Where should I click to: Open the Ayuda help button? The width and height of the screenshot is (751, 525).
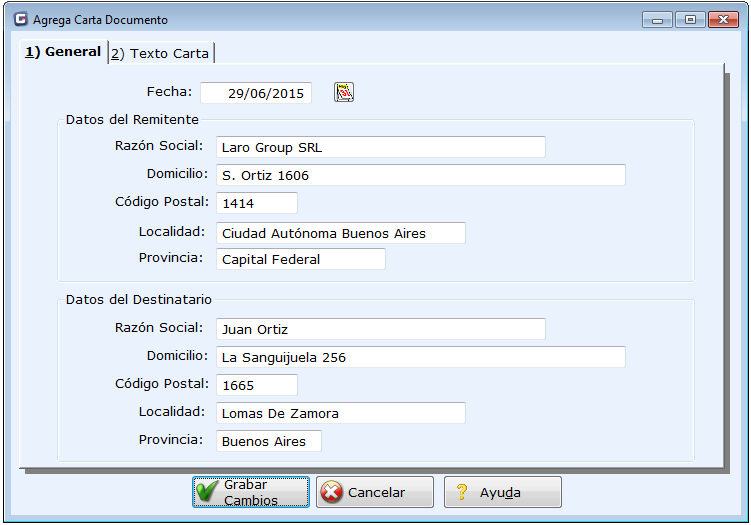[502, 492]
